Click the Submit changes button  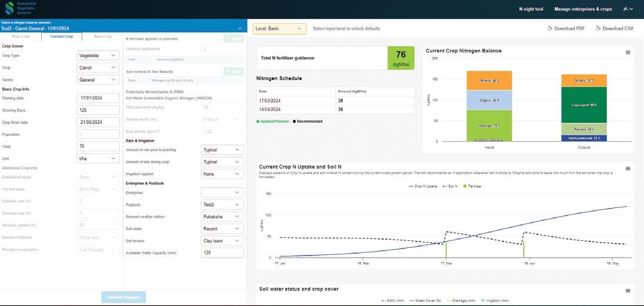[x=124, y=297]
